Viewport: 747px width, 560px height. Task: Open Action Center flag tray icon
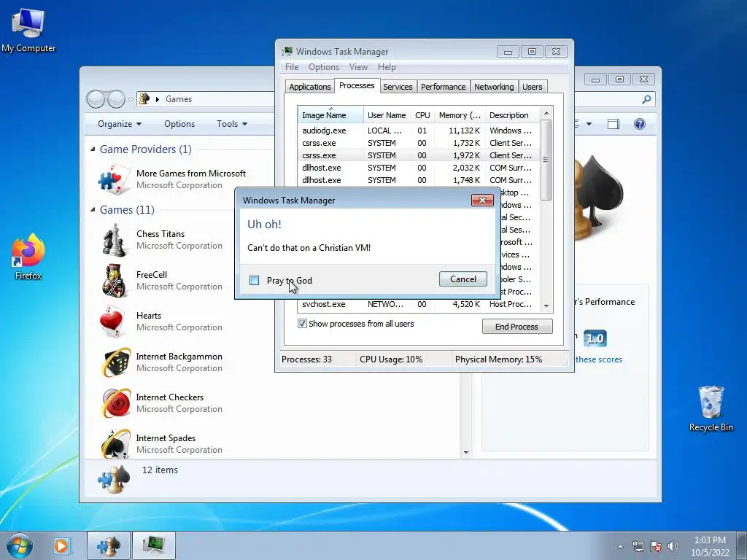click(656, 546)
